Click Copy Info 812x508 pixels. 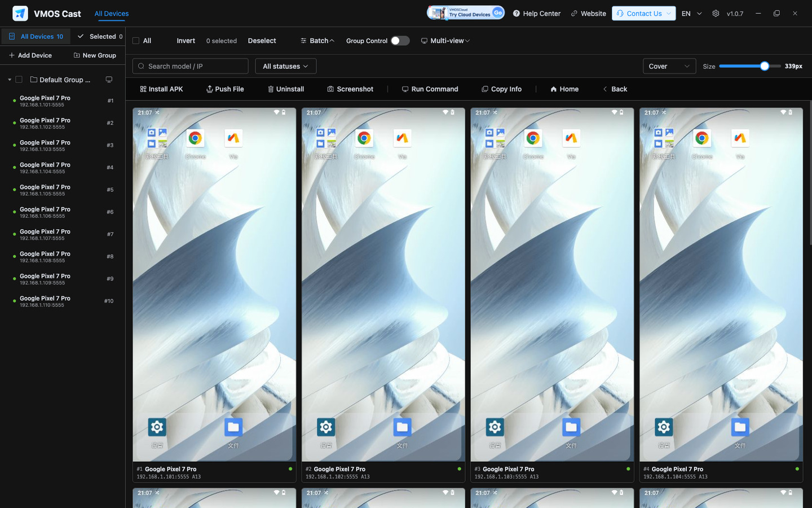point(501,89)
